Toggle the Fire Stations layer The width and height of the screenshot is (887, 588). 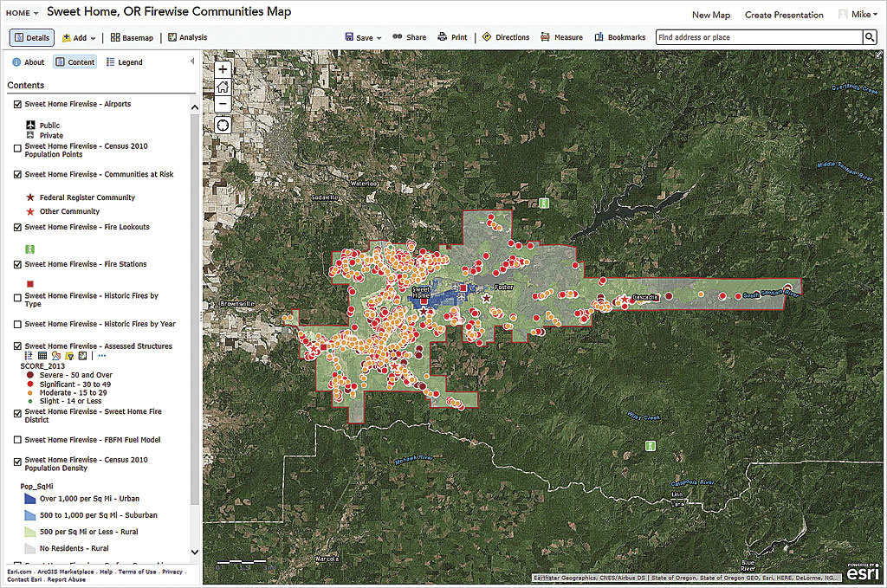[17, 265]
